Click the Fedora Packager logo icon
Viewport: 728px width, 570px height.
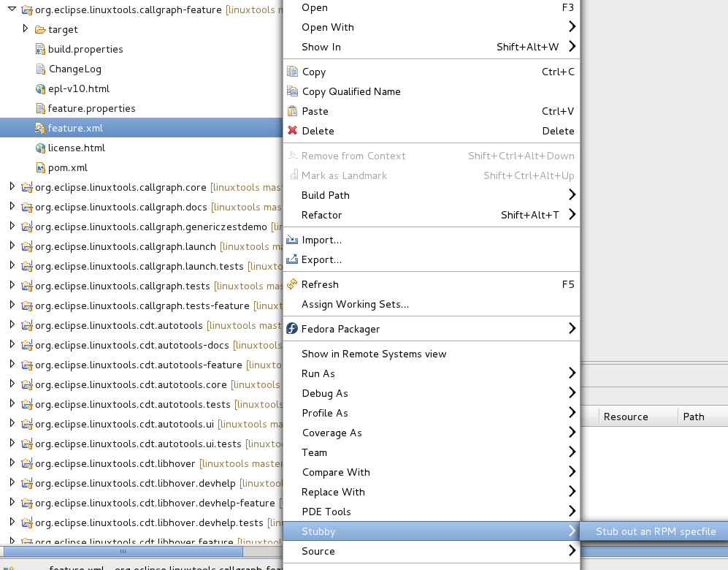pyautogui.click(x=292, y=328)
